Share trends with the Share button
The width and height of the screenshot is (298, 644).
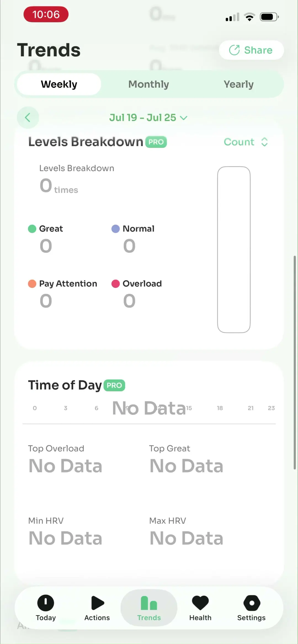[251, 50]
